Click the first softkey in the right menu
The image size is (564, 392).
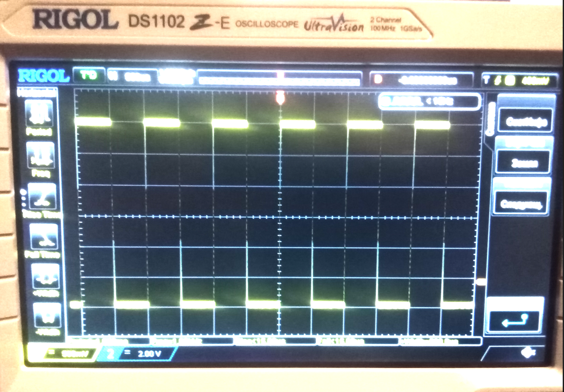(525, 121)
